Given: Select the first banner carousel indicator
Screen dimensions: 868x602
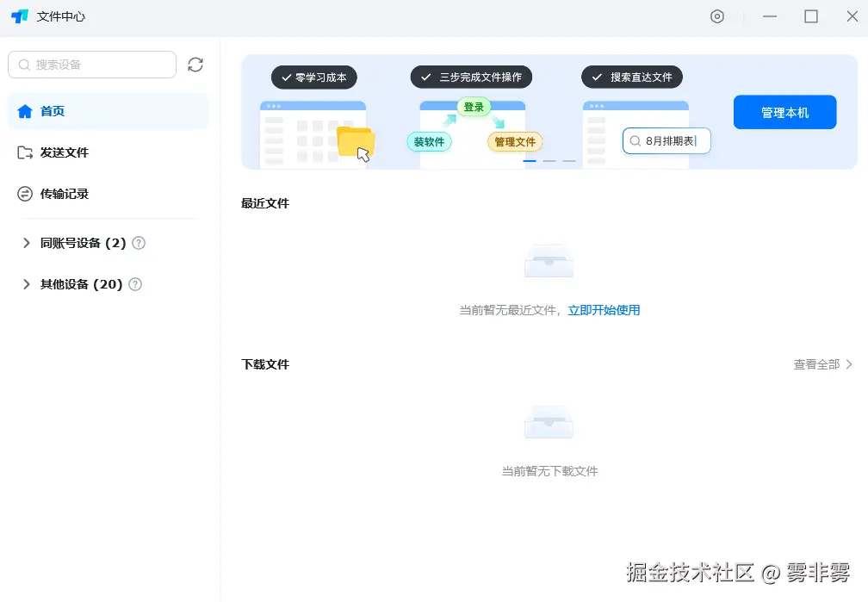Looking at the screenshot, I should (530, 160).
